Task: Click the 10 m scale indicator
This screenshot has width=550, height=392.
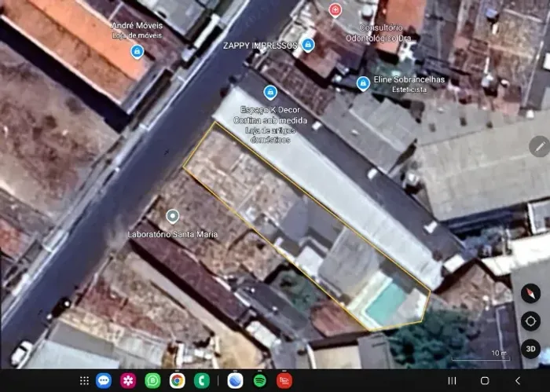Action: [481, 355]
